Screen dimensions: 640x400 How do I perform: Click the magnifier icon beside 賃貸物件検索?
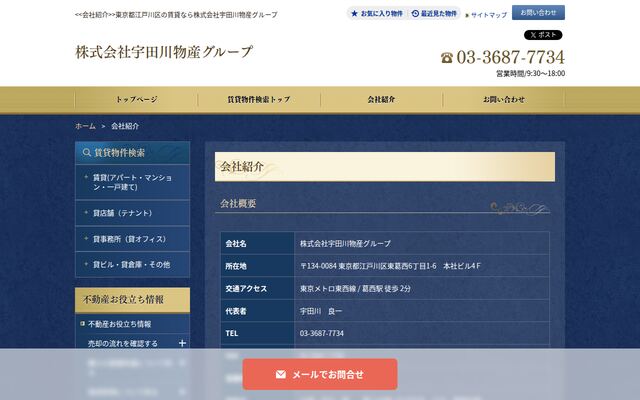[x=87, y=153]
